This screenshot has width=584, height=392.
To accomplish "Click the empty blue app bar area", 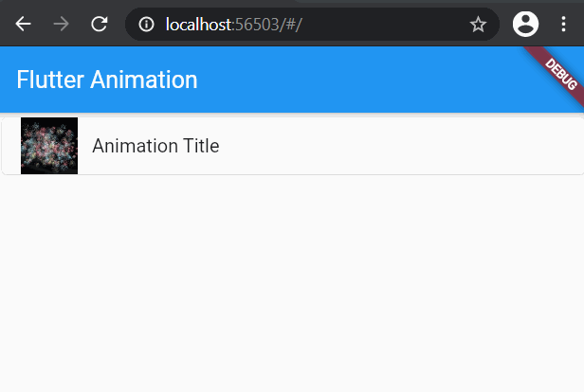I will tap(354, 80).
